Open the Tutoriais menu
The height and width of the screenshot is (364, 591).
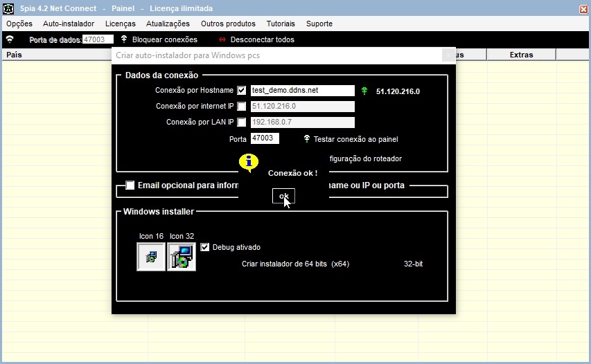[x=281, y=24]
